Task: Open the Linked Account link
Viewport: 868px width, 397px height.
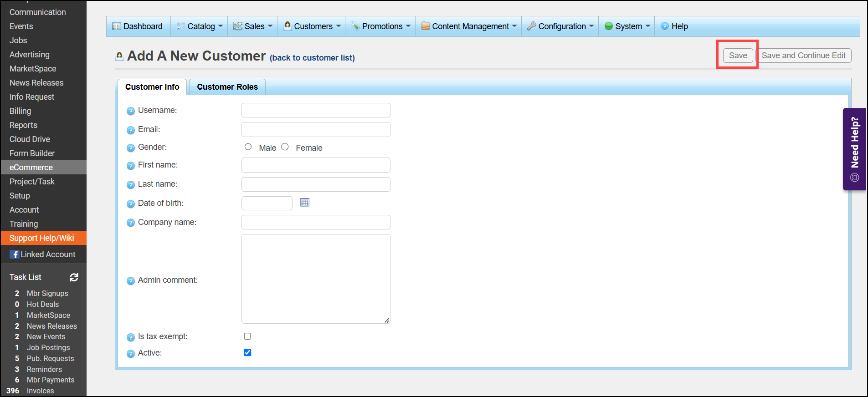Action: pyautogui.click(x=48, y=254)
